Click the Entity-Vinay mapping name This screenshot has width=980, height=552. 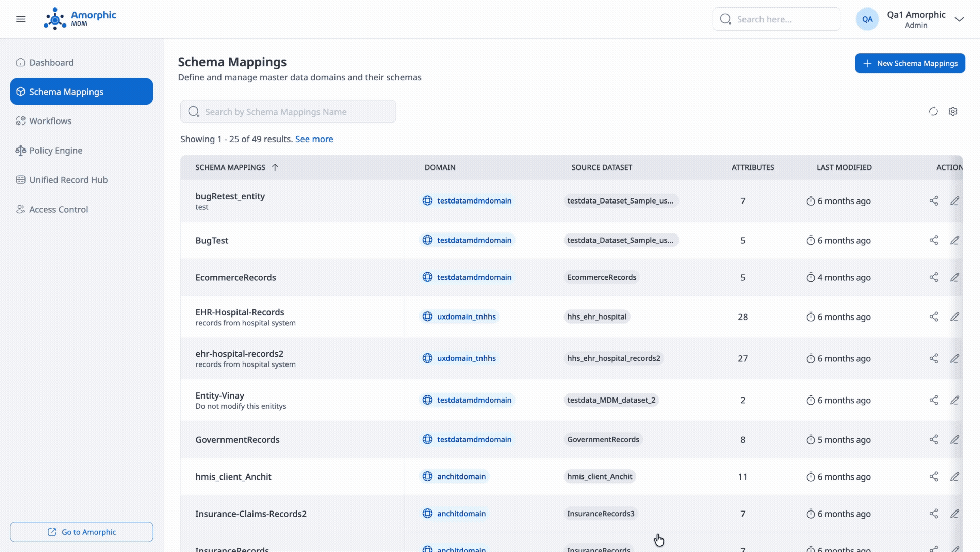click(x=220, y=395)
